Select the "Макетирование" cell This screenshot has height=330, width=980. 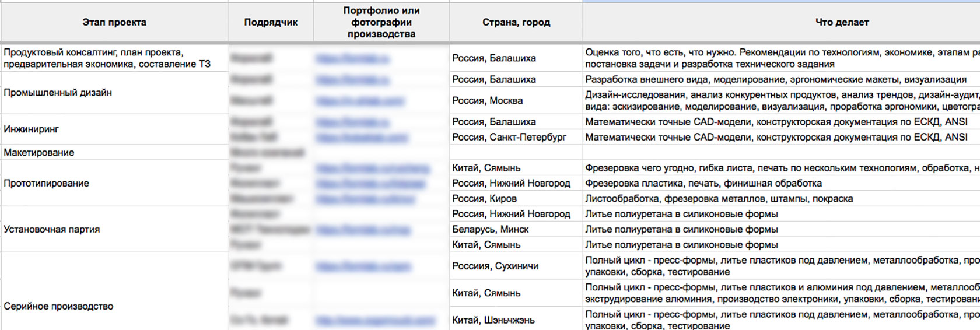(x=39, y=153)
